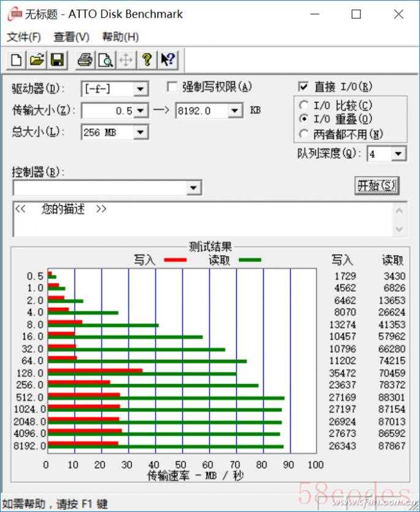Click read value 87867 in last row
Viewport: 420px width, 512px height.
[392, 446]
